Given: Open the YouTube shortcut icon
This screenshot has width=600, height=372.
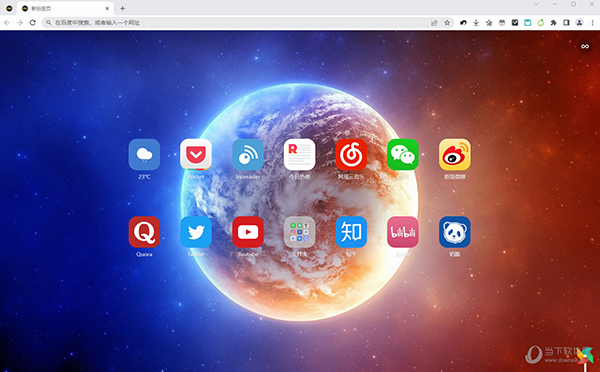Looking at the screenshot, I should click(x=248, y=232).
